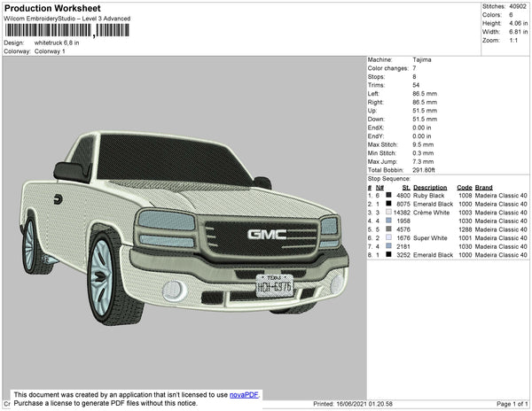Click the 'Description' column header

coord(430,188)
